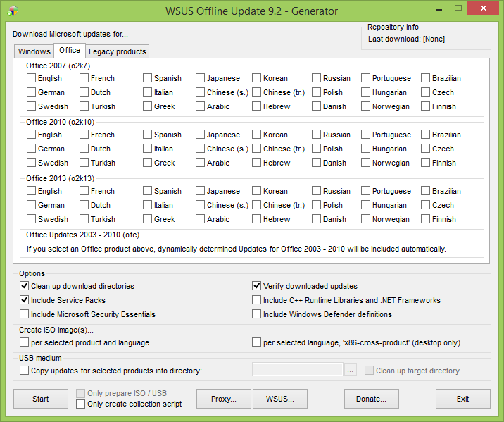Click the WSUS... button

[x=280, y=399]
